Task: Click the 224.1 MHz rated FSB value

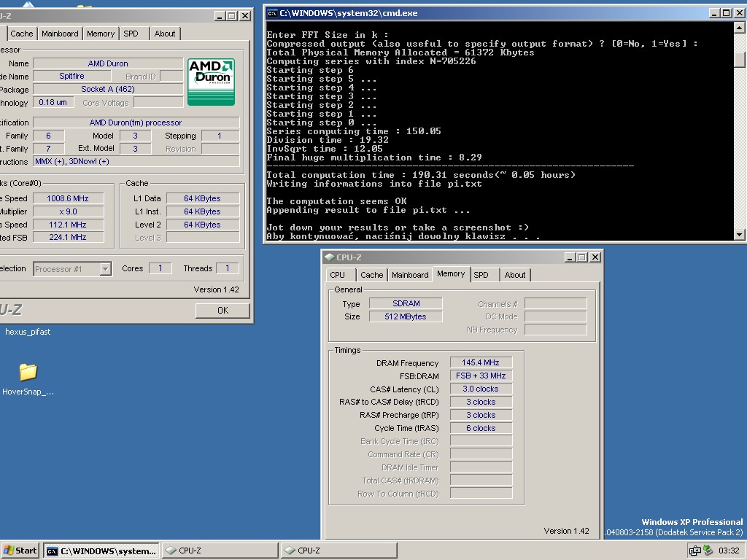Action: click(68, 237)
